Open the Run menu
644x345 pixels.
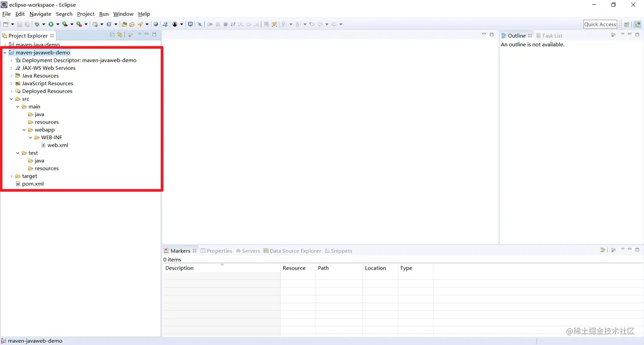(104, 14)
